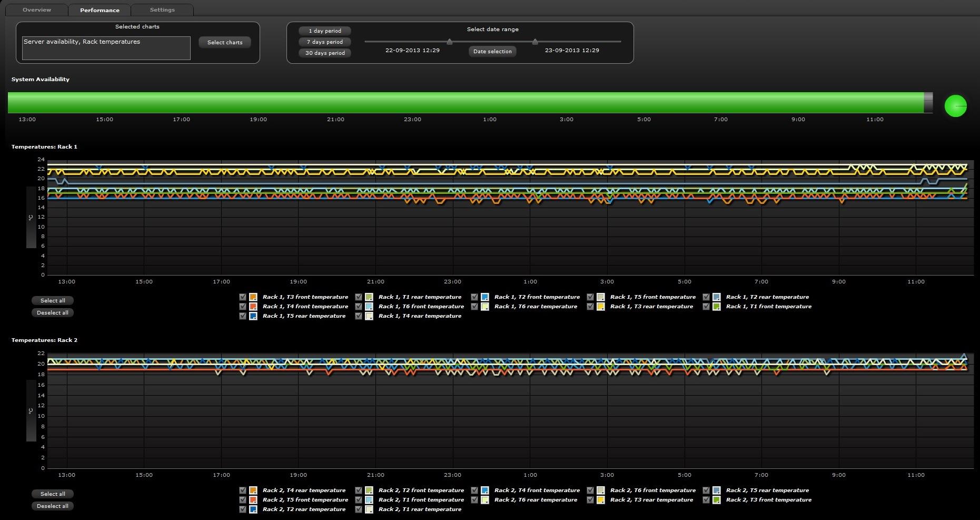Switch to the Performance tab
This screenshot has width=980, height=520.
click(x=100, y=10)
